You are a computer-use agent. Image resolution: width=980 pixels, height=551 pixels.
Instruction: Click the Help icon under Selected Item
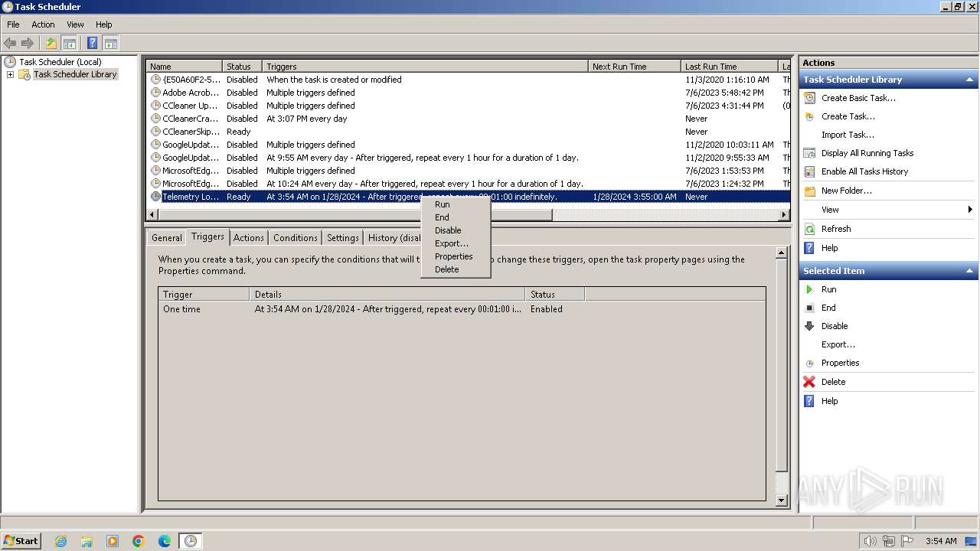click(x=809, y=401)
